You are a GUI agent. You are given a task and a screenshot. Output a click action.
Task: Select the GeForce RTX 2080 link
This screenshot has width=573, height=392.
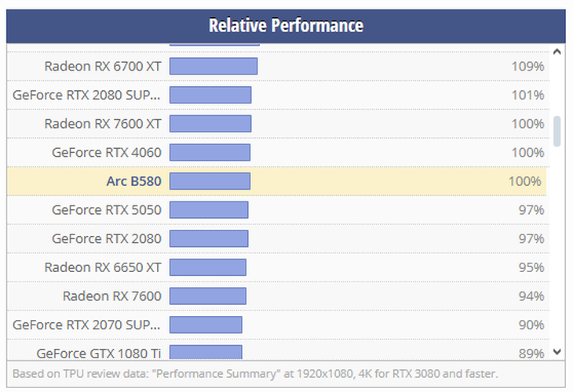(106, 238)
